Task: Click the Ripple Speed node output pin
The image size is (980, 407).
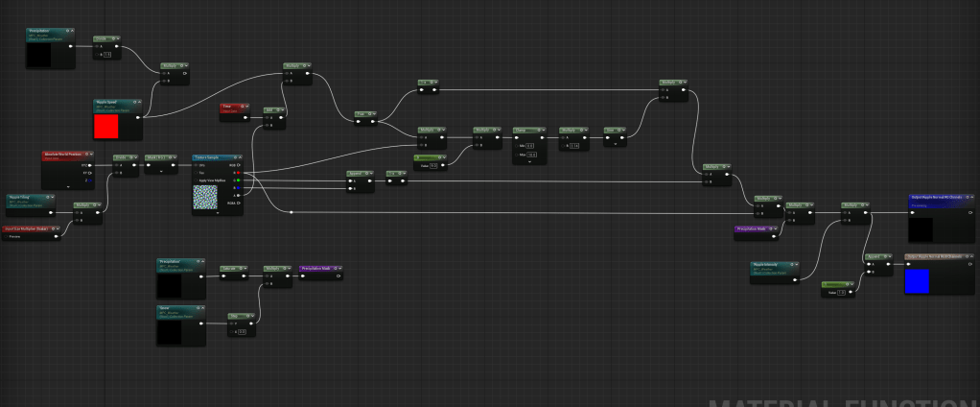Action: [x=139, y=117]
